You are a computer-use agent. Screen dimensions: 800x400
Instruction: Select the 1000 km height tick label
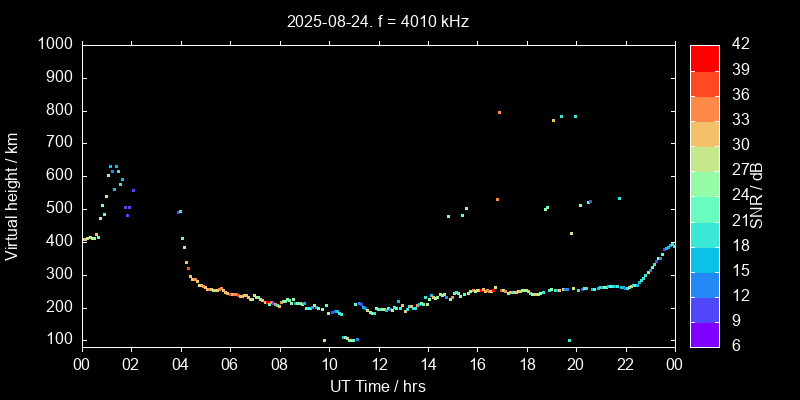click(54, 44)
